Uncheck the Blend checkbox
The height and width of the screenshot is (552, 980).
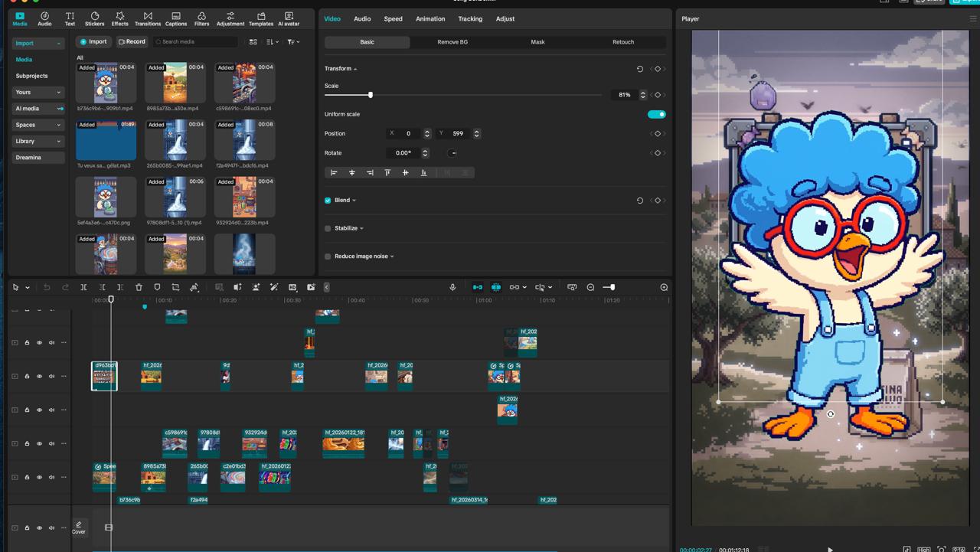point(328,201)
